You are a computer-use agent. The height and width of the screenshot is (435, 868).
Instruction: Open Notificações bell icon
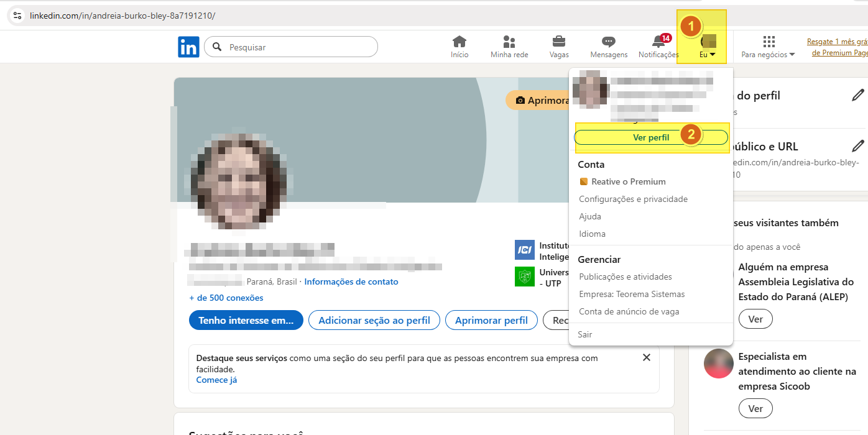(x=658, y=47)
